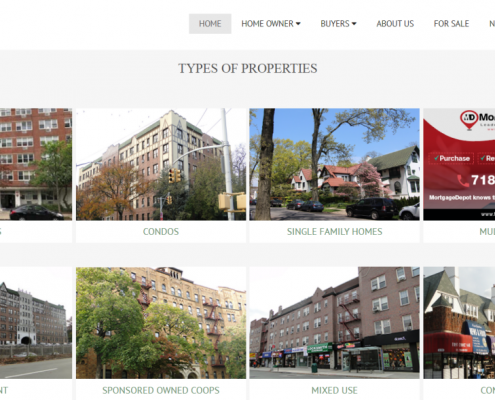Image resolution: width=495 pixels, height=400 pixels.
Task: Click the CONDOS label link
Action: (161, 231)
